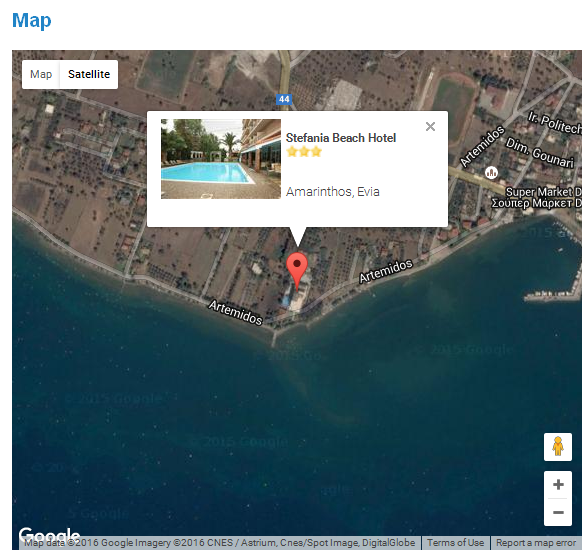Click the Dim. Gounari street label
Screen dimensions: 586x556
(539, 153)
